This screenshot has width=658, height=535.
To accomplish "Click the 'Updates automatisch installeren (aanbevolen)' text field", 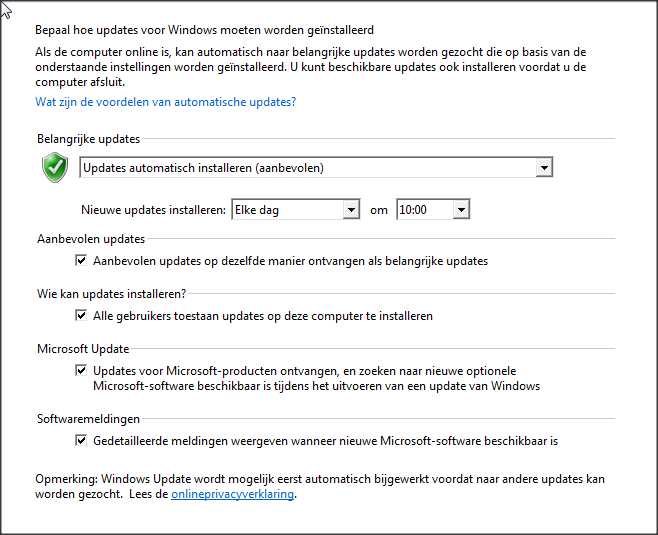I will 308,168.
